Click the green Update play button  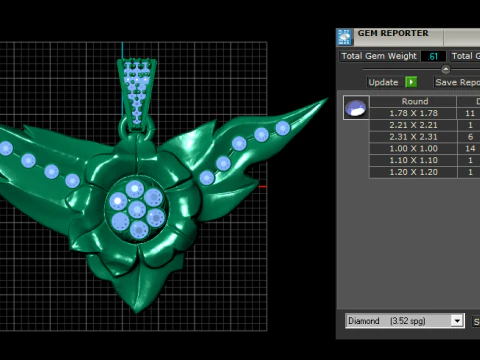[411, 82]
